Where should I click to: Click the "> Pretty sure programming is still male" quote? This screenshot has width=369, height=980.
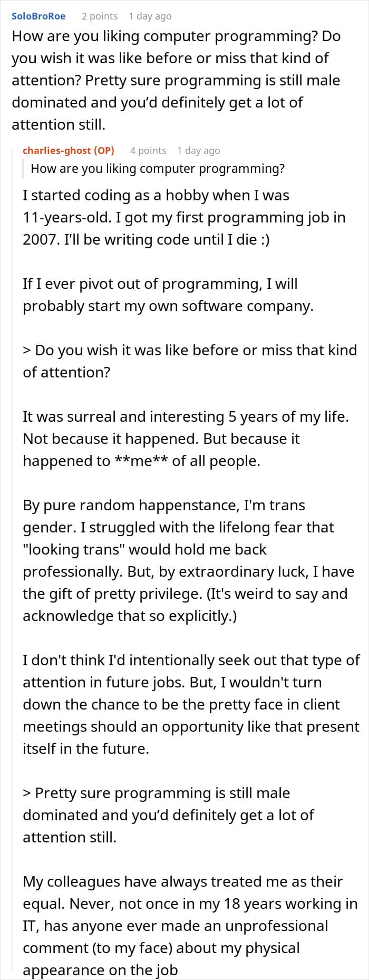click(168, 815)
